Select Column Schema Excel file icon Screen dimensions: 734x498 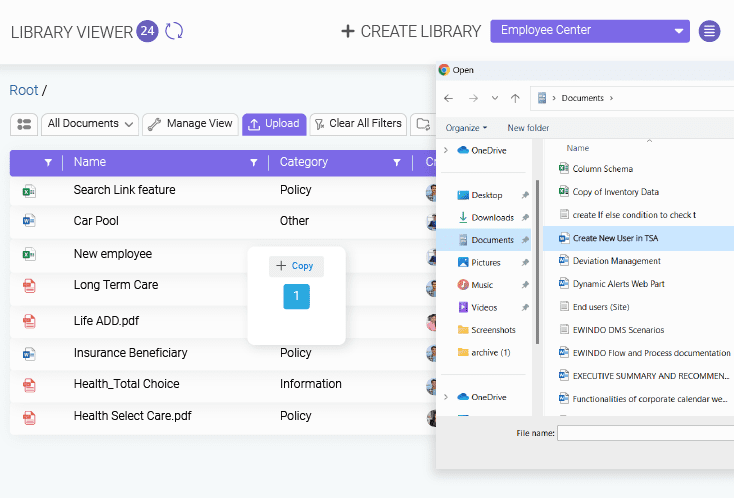coord(564,168)
